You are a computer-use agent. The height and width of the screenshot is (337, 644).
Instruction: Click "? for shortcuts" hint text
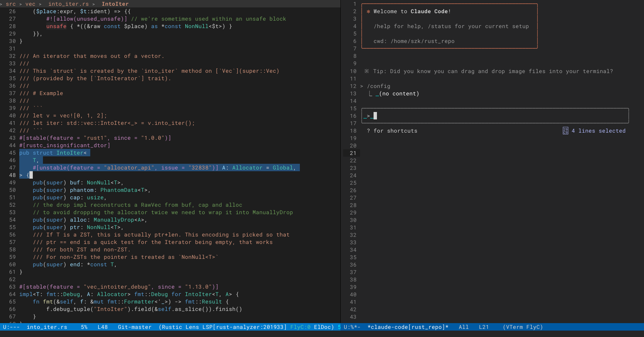click(x=392, y=131)
